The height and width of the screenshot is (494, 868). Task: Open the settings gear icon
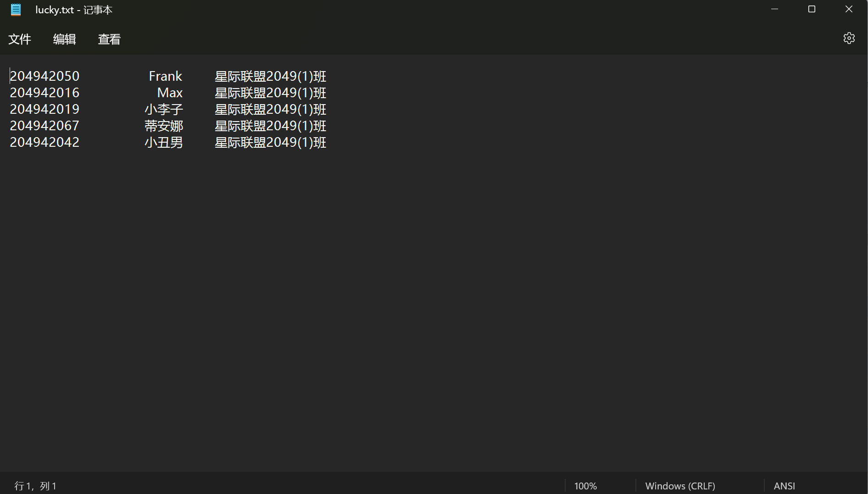coord(849,38)
